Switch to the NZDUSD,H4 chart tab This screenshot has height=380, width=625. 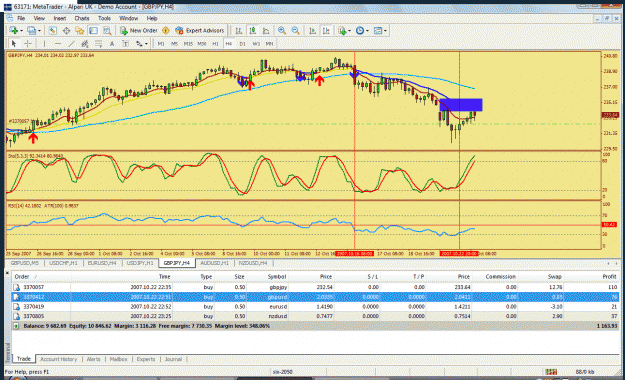tap(253, 263)
